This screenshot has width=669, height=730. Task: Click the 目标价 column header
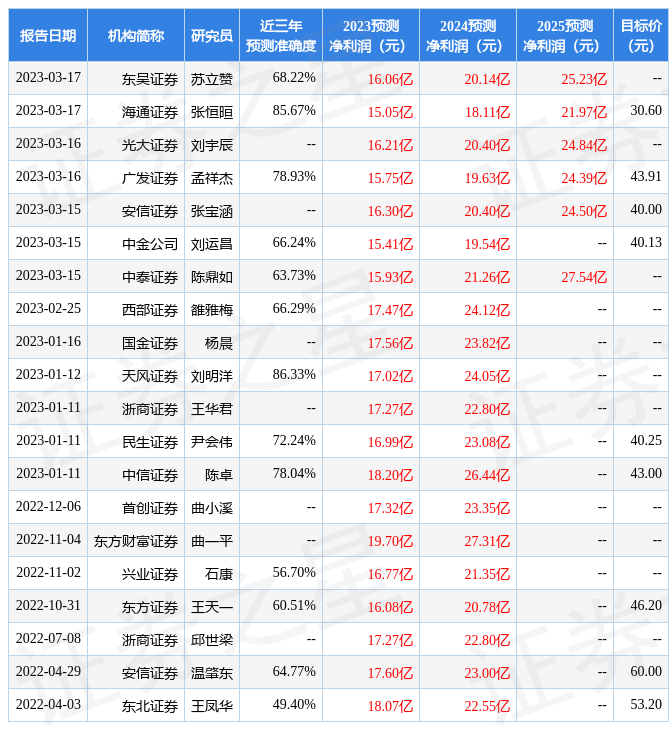coord(641,35)
